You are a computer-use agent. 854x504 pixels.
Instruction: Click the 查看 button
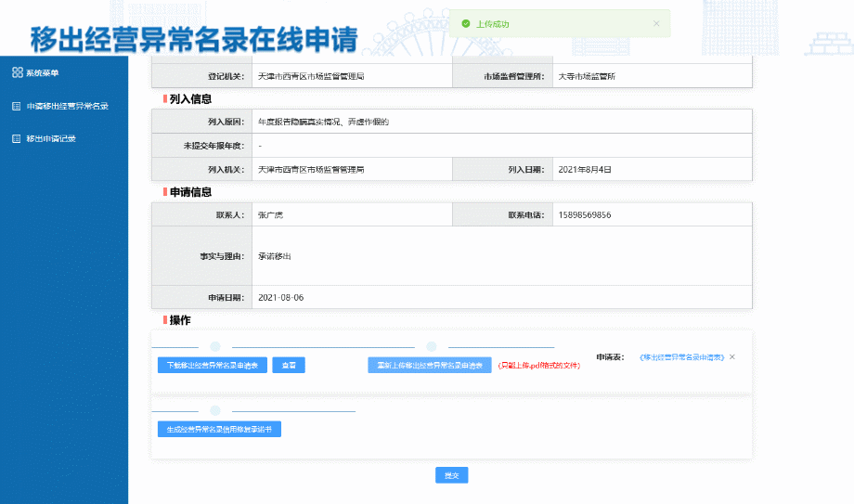pyautogui.click(x=289, y=366)
